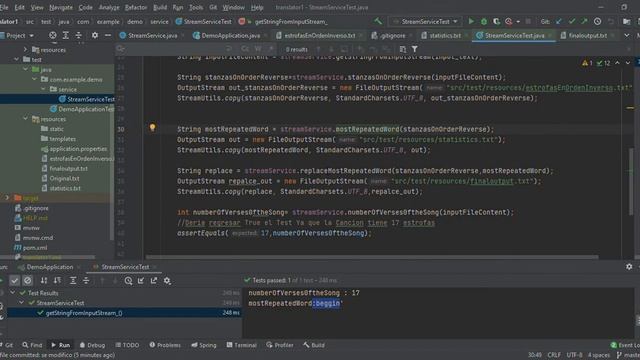The height and width of the screenshot is (360, 640).
Task: Expand all test results icon
Action: point(73,280)
